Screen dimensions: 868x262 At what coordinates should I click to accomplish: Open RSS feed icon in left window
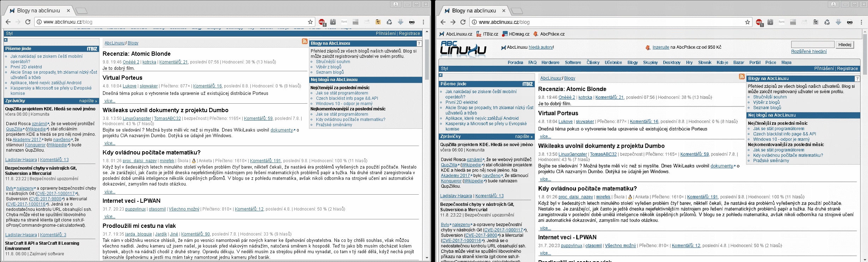pos(305,42)
